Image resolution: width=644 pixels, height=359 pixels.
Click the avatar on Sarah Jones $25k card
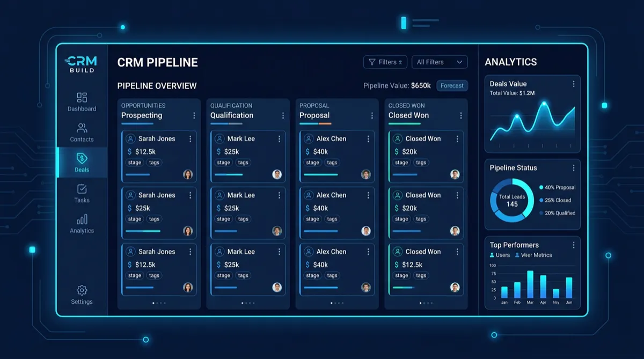(x=188, y=231)
